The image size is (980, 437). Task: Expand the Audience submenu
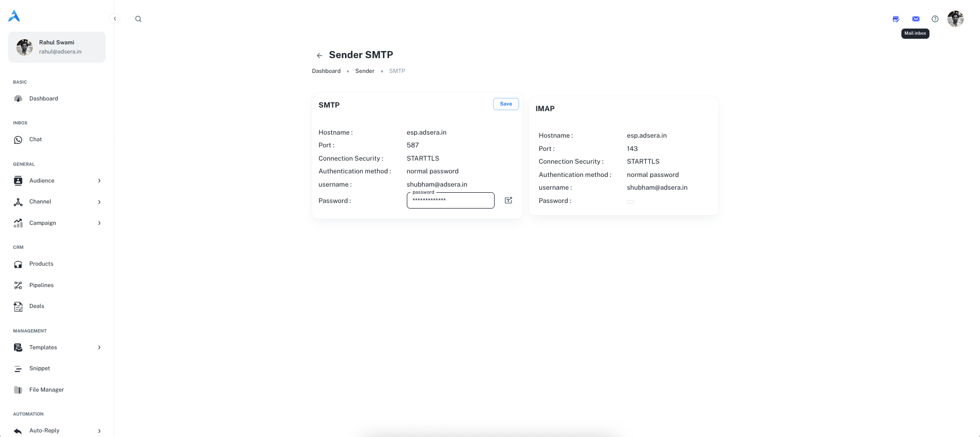coord(99,181)
